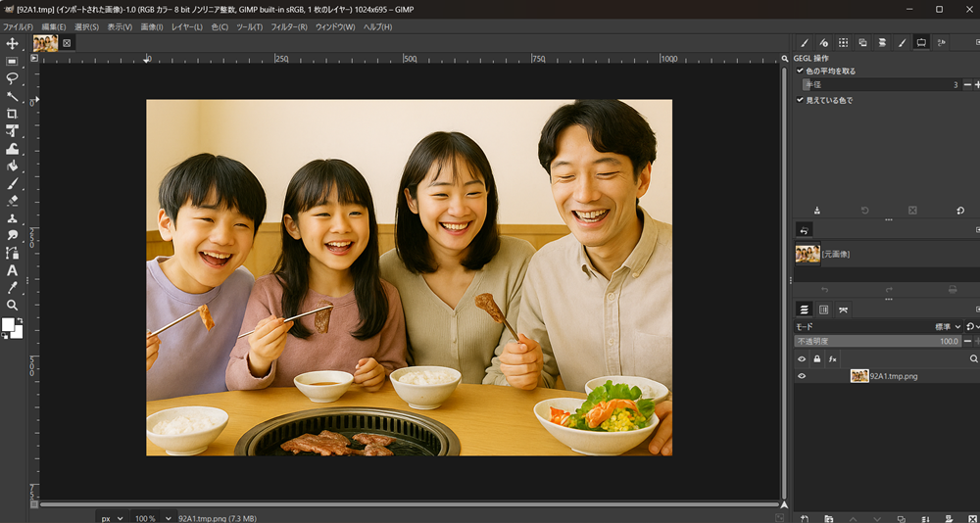Open the 選択(S) menu
Image resolution: width=980 pixels, height=523 pixels.
(x=87, y=26)
